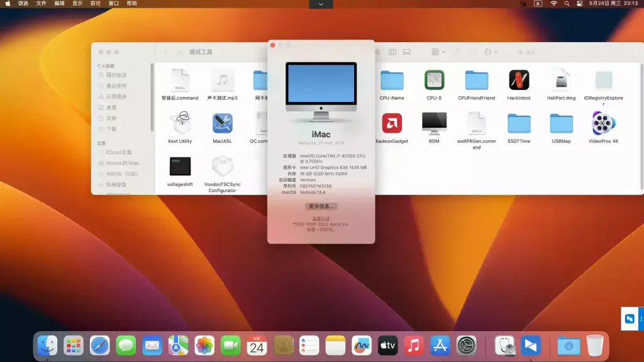Open the USBMap folder

(x=561, y=123)
